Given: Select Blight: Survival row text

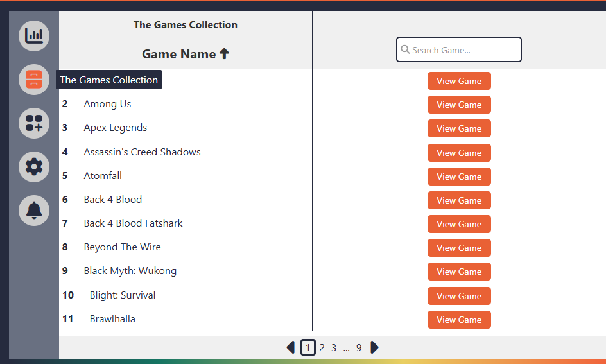Looking at the screenshot, I should click(x=123, y=295).
